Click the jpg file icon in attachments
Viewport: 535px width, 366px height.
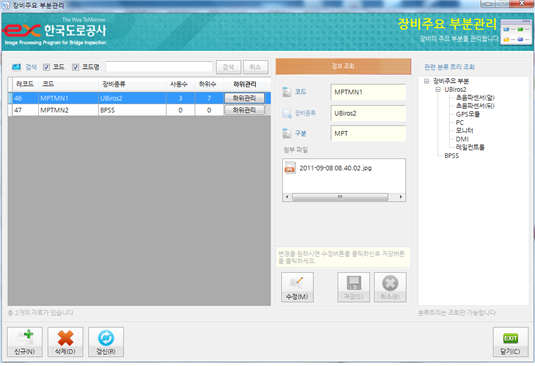[x=290, y=168]
